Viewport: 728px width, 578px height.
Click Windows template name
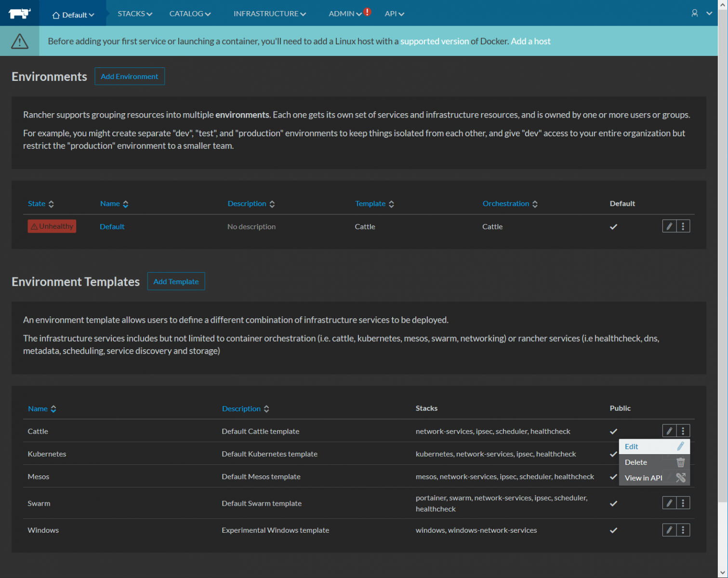coord(43,530)
